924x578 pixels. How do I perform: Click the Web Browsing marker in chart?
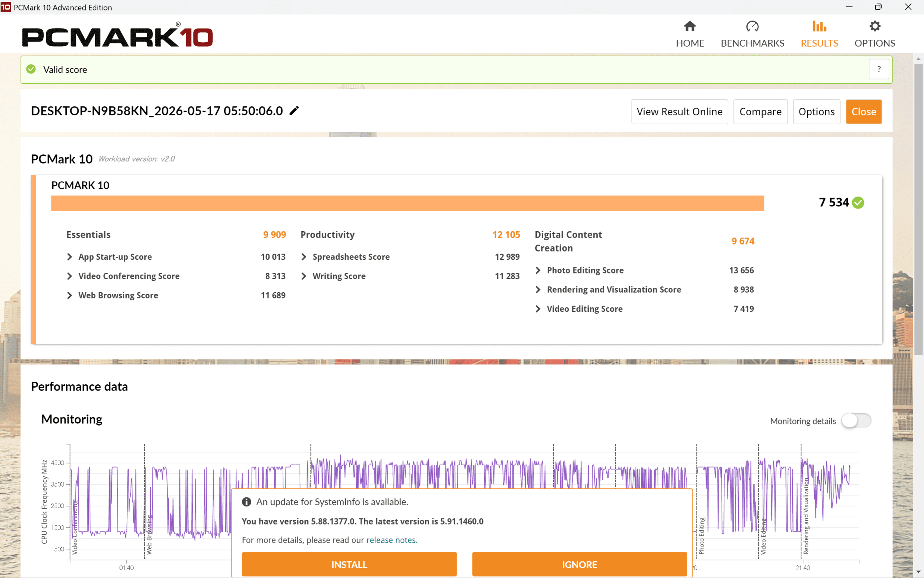coord(149,534)
